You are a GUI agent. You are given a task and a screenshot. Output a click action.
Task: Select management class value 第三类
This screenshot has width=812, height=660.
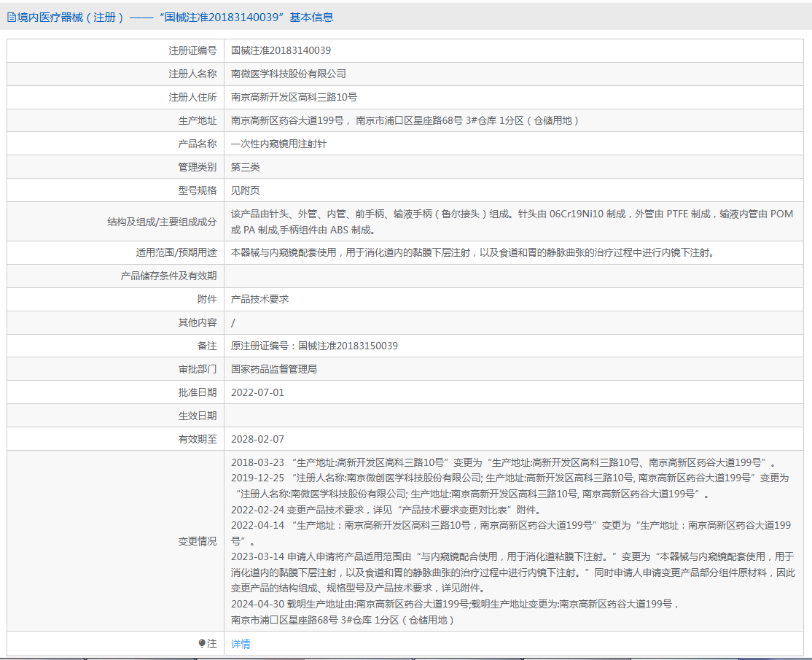pyautogui.click(x=246, y=167)
